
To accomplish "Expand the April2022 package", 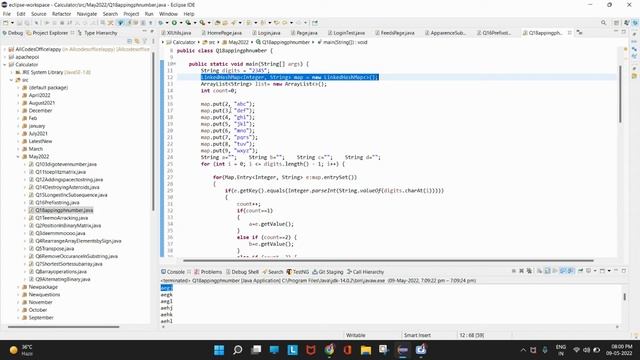I will tap(18, 95).
